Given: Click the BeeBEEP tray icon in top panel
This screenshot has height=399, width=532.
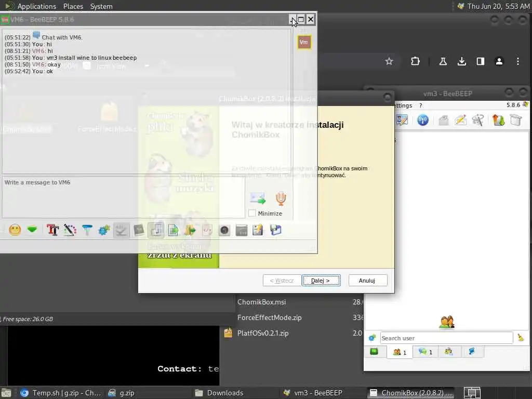Looking at the screenshot, I should (x=460, y=6).
